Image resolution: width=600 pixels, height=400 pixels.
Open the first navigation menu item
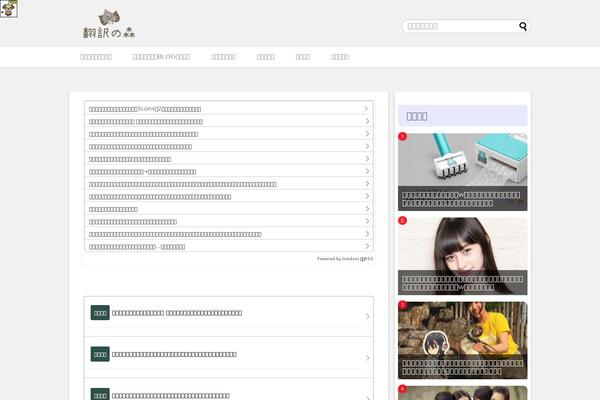click(96, 57)
